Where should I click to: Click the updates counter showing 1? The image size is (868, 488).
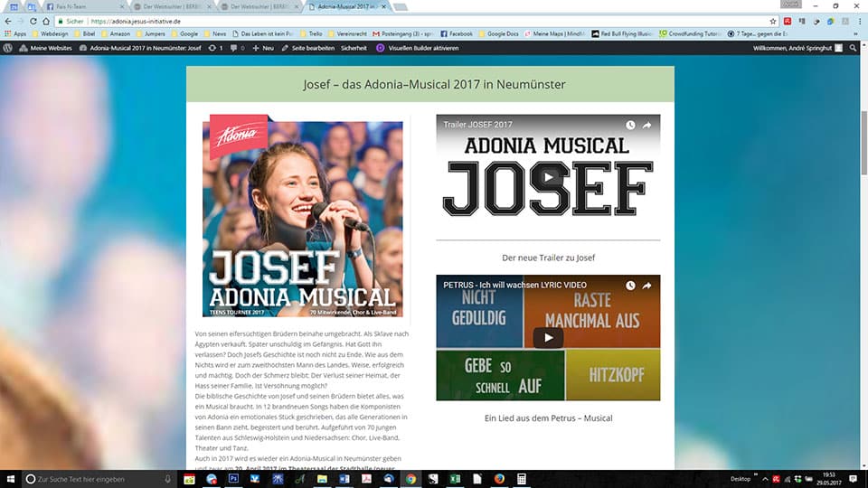pos(215,48)
